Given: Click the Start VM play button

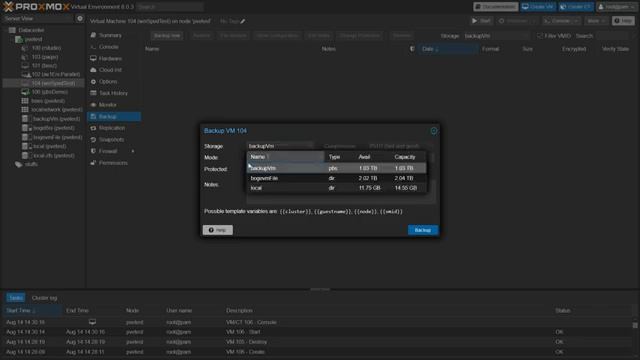Looking at the screenshot, I should (x=481, y=21).
